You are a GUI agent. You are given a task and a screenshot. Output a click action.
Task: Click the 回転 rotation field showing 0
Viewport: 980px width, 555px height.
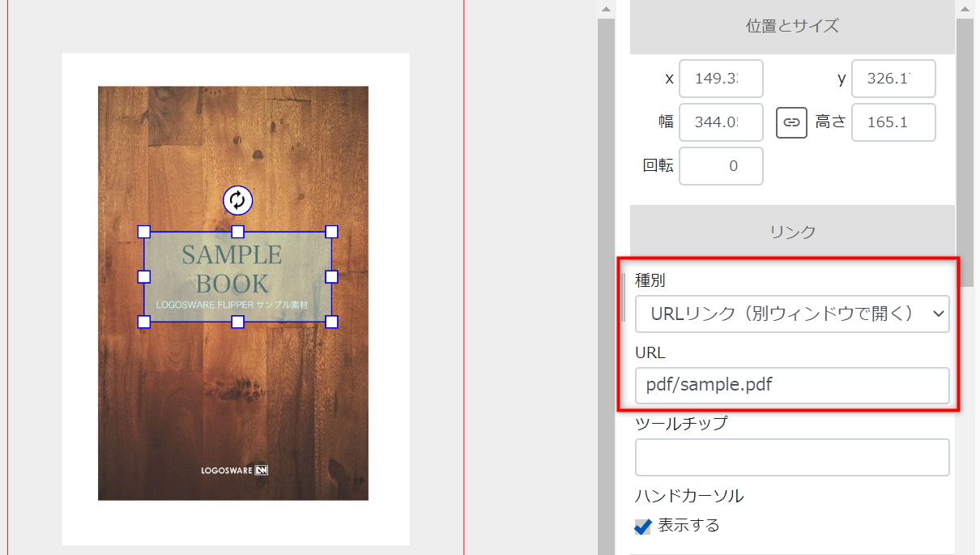pyautogui.click(x=720, y=165)
